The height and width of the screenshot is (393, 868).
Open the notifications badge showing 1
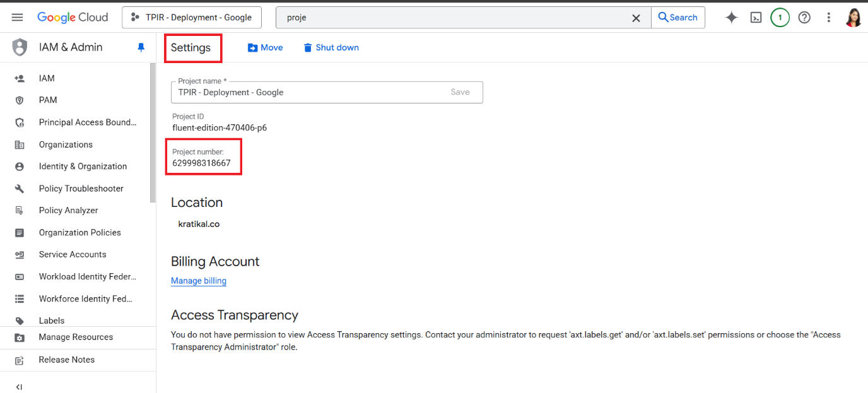(x=780, y=18)
